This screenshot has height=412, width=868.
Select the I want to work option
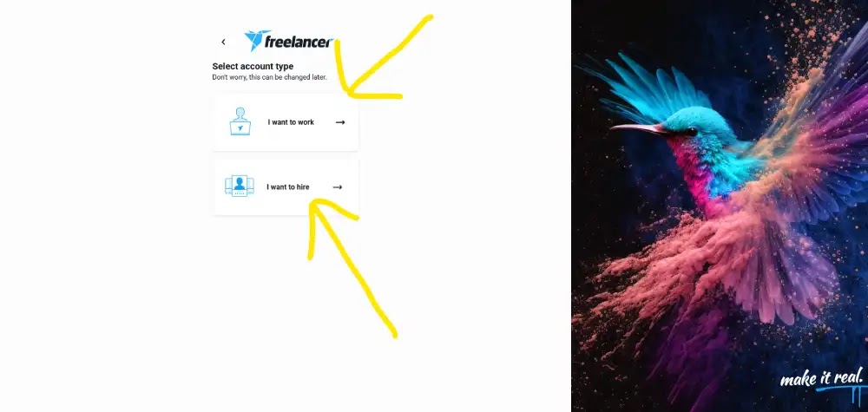(286, 122)
